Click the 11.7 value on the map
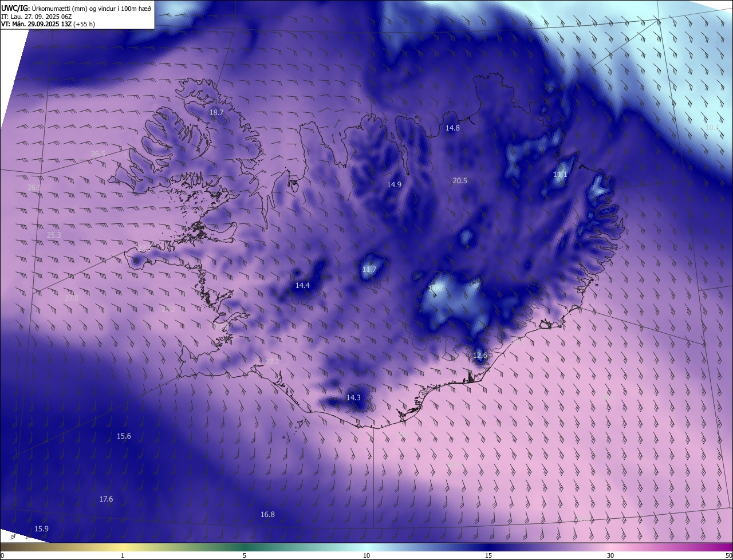Viewport: 733px width, 560px height. point(369,270)
